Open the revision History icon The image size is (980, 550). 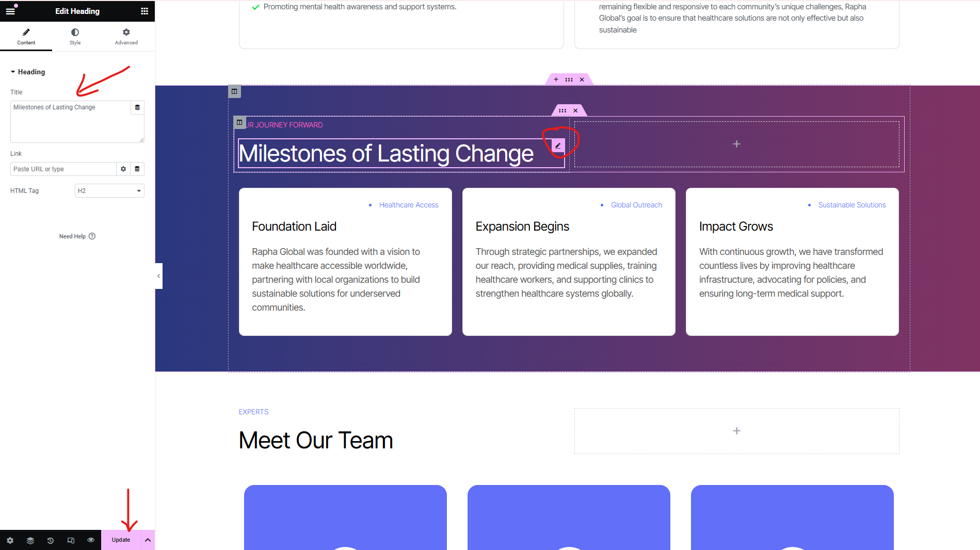[50, 540]
